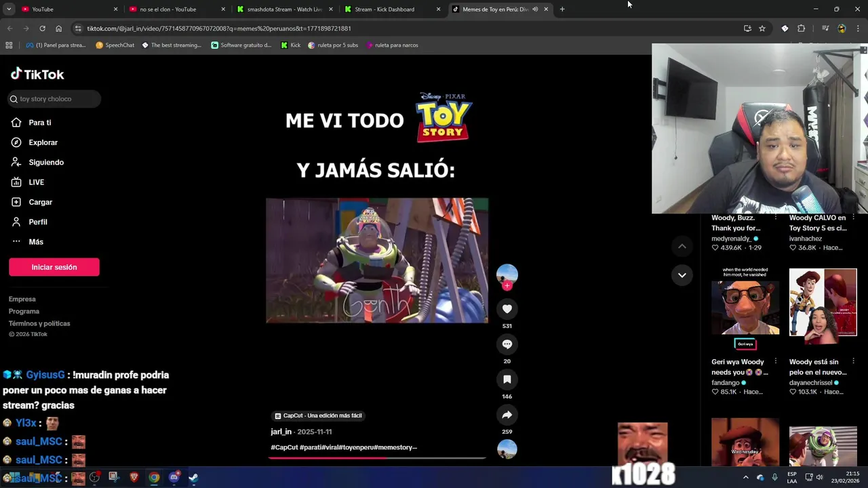Focus the TikTok search field
The height and width of the screenshot is (488, 868).
[54, 99]
